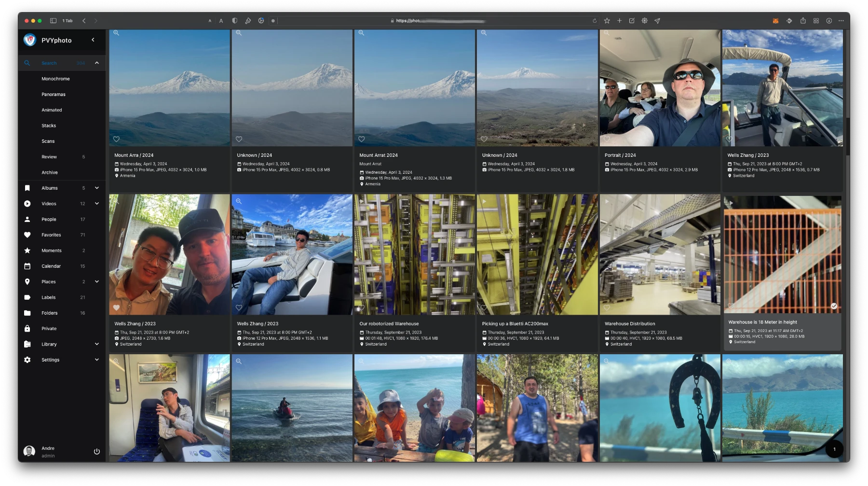The image size is (868, 486).
Task: Click the Our robotorized Warehouse title
Action: [389, 324]
